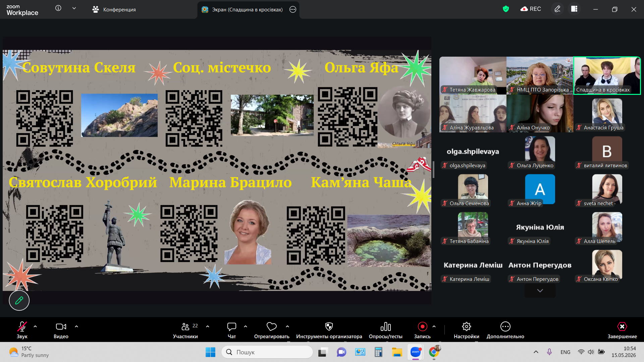Expand reactions options arrow next to Отреагировать
The width and height of the screenshot is (644, 362).
coord(287,326)
